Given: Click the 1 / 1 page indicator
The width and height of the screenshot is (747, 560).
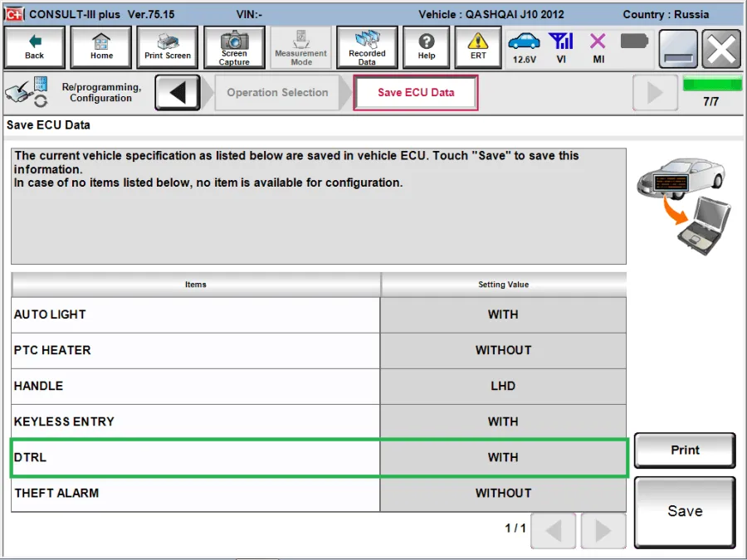Looking at the screenshot, I should pyautogui.click(x=515, y=528).
